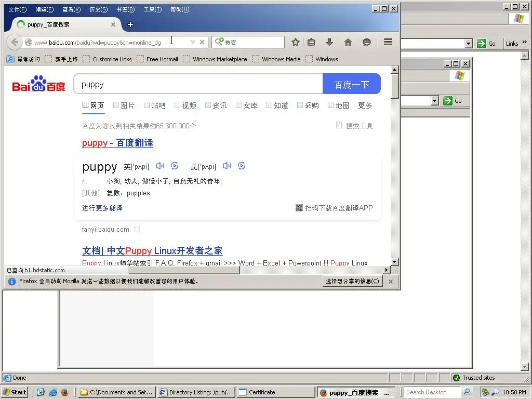
Task: Open Windows Marketplace bookmark
Action: [216, 59]
